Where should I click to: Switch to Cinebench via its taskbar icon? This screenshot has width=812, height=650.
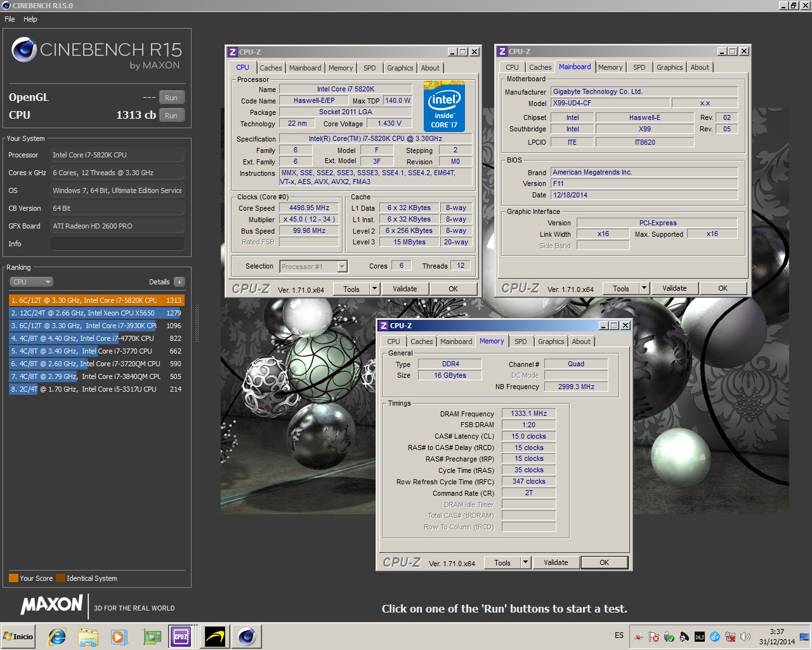[x=247, y=637]
